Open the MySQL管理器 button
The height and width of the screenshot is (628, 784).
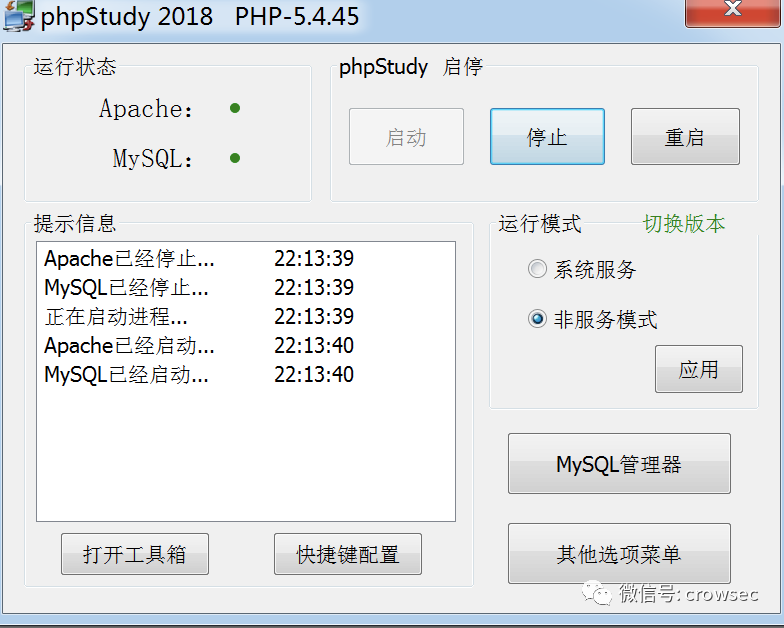click(x=619, y=464)
